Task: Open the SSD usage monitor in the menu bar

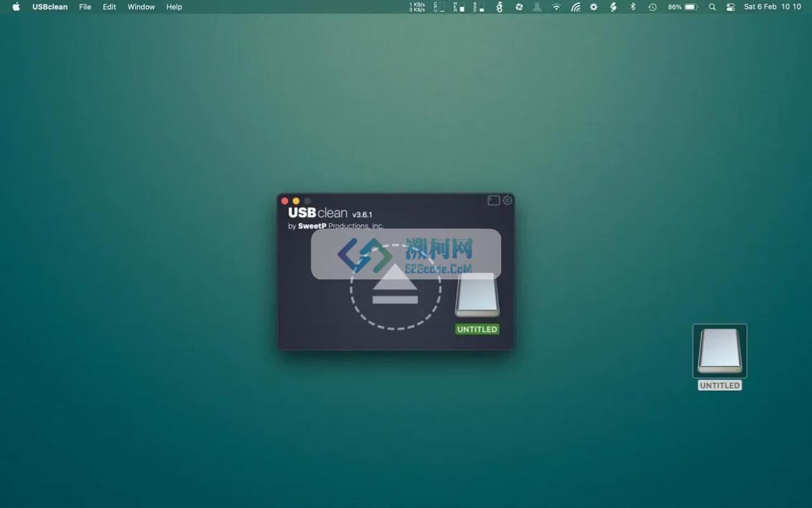Action: 478,7
